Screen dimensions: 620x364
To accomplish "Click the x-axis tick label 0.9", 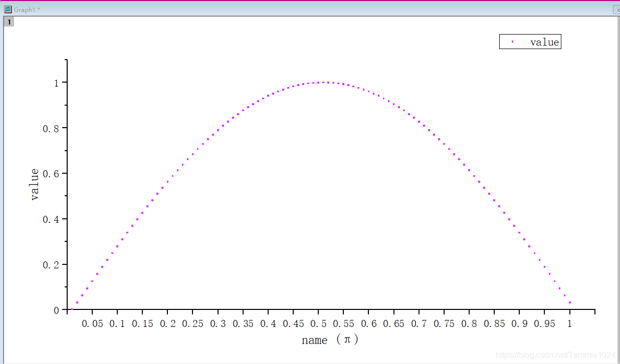I will [519, 323].
